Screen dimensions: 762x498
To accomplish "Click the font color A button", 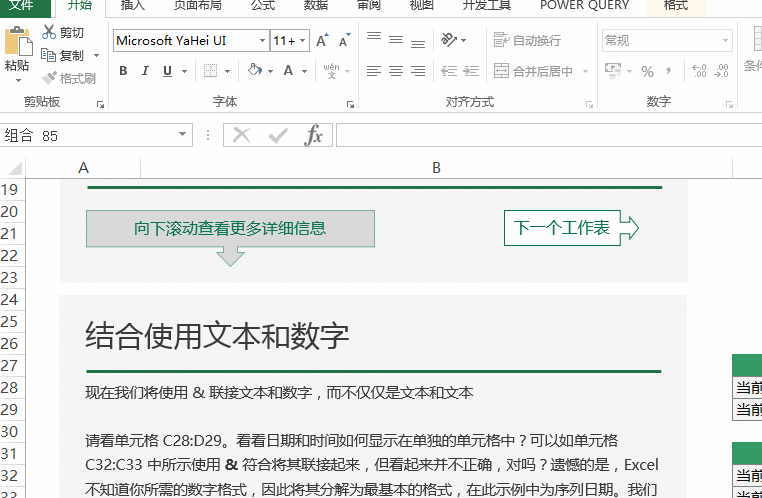I will click(x=288, y=71).
